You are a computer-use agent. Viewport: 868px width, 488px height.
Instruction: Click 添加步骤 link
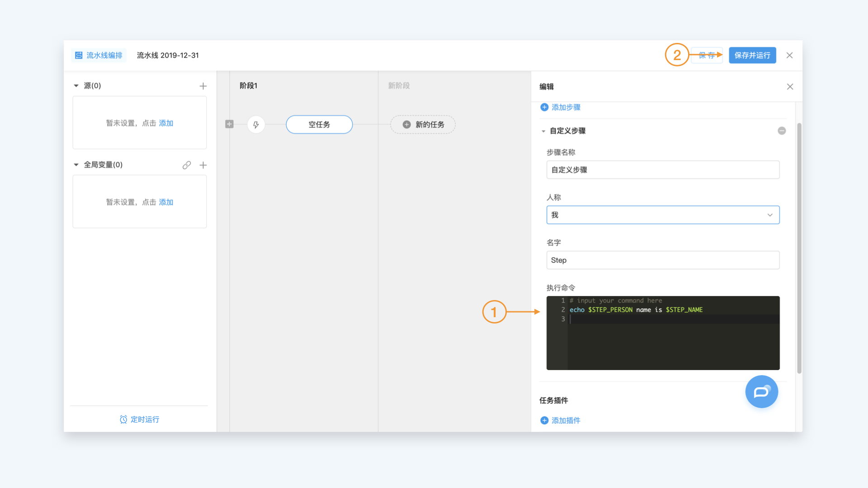pos(566,107)
